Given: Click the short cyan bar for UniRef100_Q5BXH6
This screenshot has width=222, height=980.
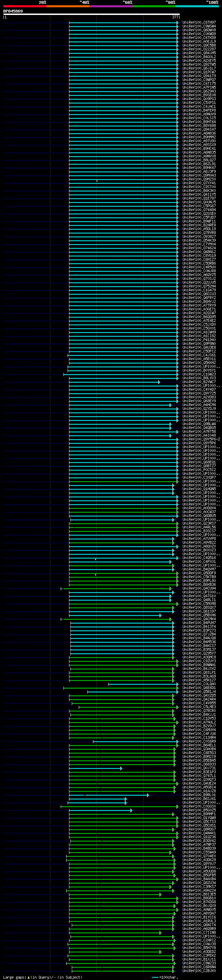Looking at the screenshot, I should pyautogui.click(x=116, y=615).
